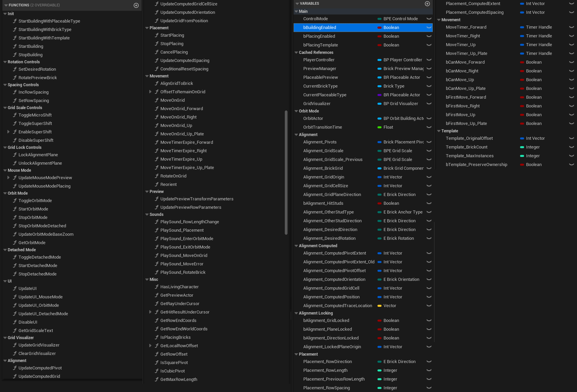
Task: Click the green Float pill on OrbitTransitionTime
Action: (380, 127)
